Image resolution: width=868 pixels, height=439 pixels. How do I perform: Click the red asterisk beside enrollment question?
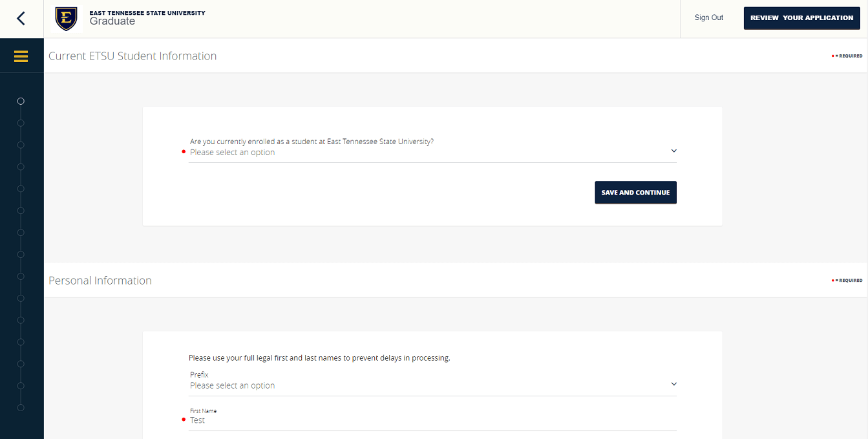click(x=184, y=152)
